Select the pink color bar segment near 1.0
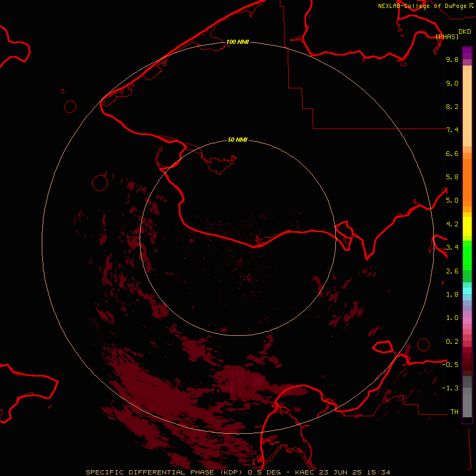 (x=467, y=321)
